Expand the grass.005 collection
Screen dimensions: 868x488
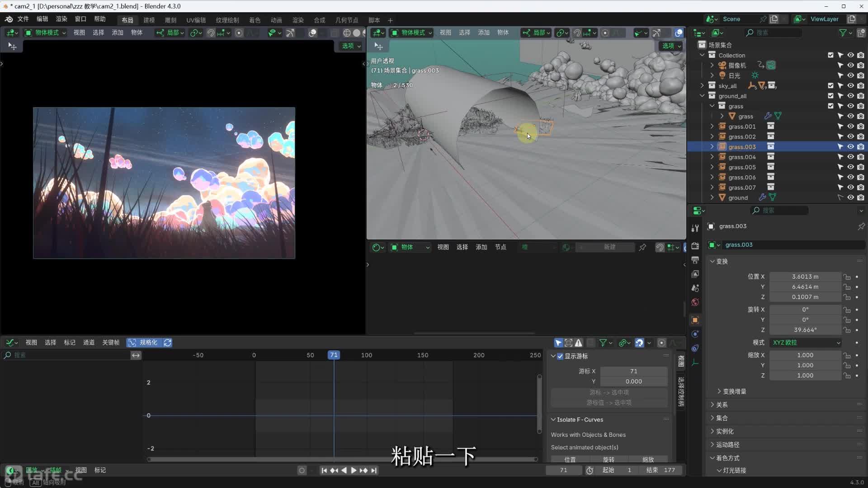pos(712,167)
